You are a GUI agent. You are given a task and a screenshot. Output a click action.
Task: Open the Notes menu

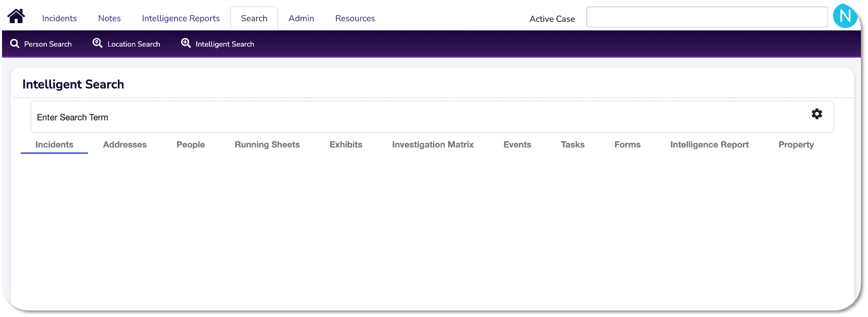coord(109,18)
